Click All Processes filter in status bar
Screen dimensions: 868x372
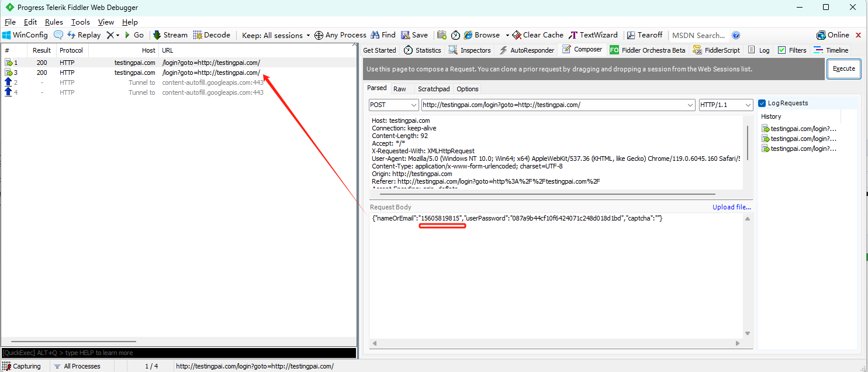[77, 366]
